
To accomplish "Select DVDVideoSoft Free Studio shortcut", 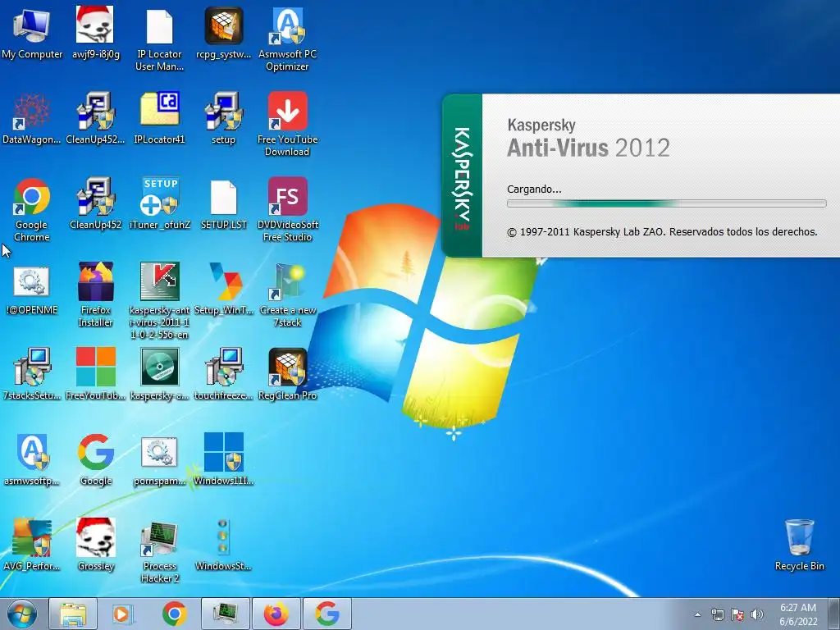I will click(287, 210).
